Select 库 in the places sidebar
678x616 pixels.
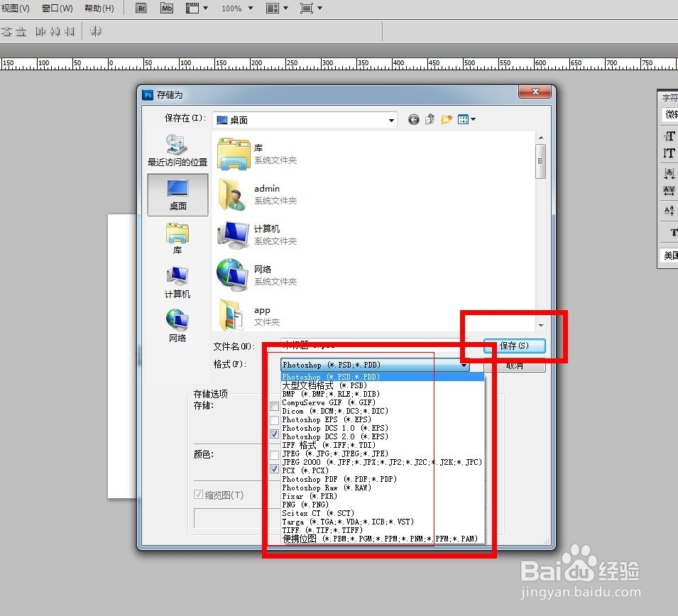[x=177, y=239]
